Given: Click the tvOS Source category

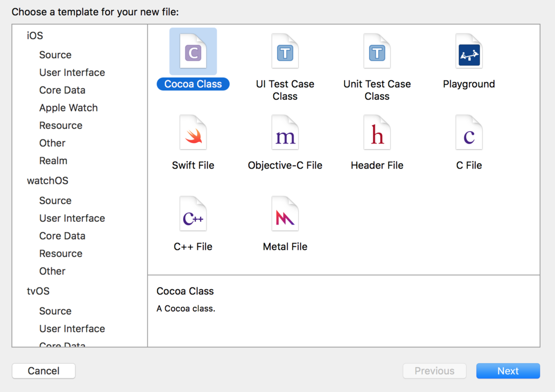Looking at the screenshot, I should click(x=55, y=311).
